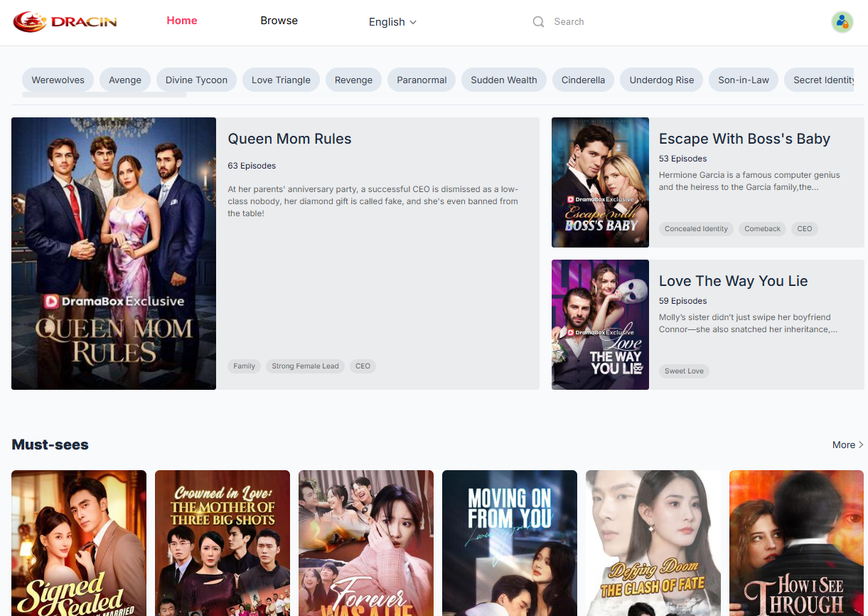Screen dimensions: 868x616
Task: Open Moving On From You thumbnail
Action: (x=509, y=543)
